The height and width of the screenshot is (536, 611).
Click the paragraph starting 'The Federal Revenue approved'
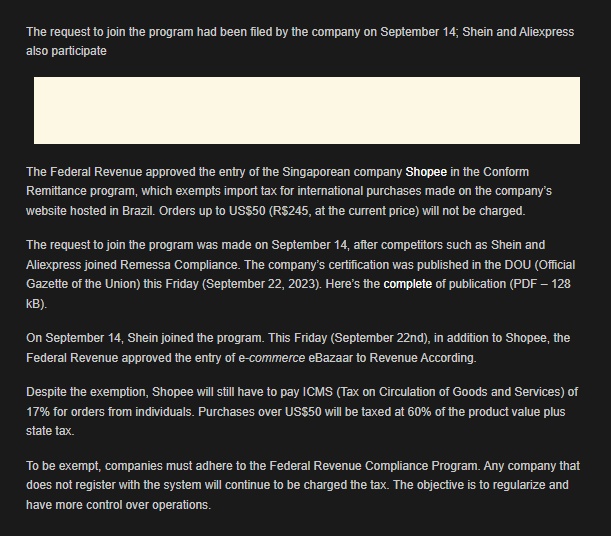289,191
